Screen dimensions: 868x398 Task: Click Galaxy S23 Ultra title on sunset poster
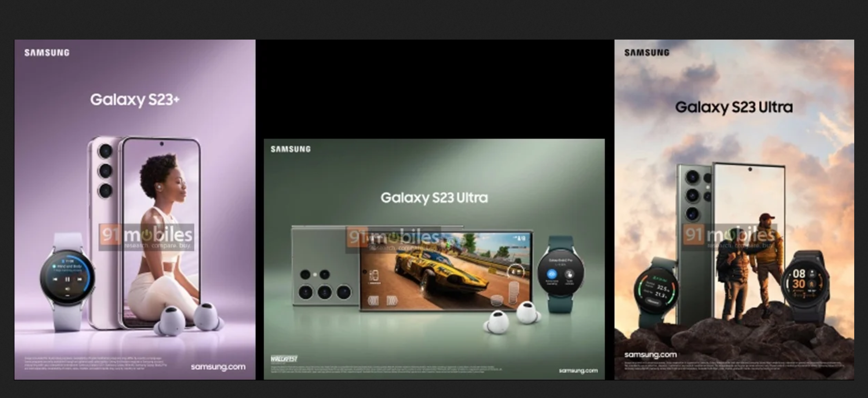(734, 107)
